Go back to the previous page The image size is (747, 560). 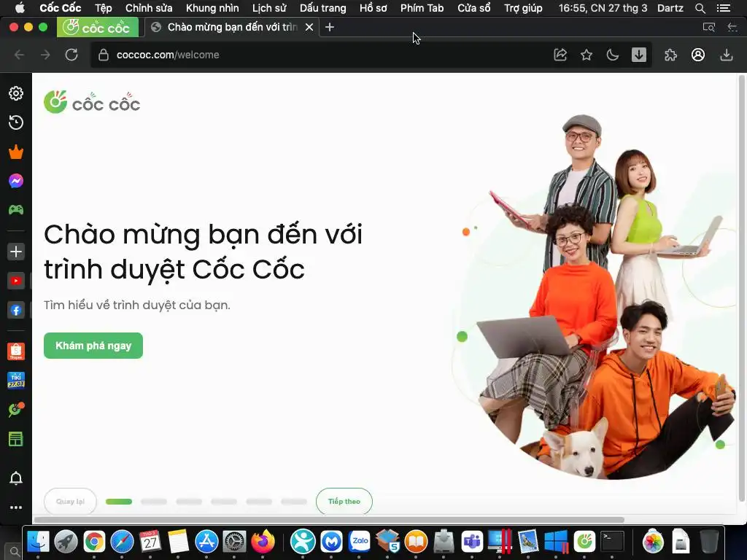coord(19,55)
